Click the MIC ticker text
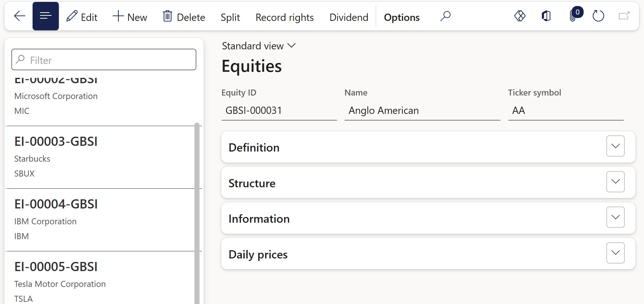 coord(22,111)
